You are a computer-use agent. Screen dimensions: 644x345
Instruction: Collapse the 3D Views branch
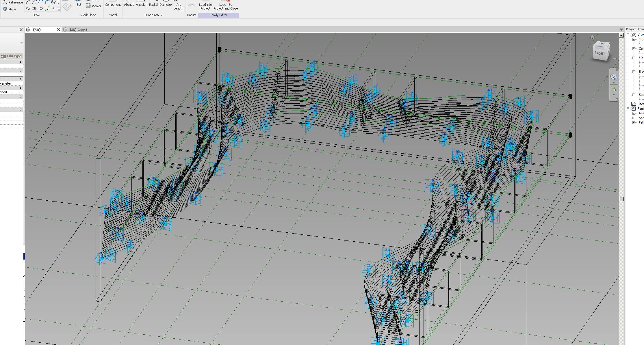(x=634, y=58)
